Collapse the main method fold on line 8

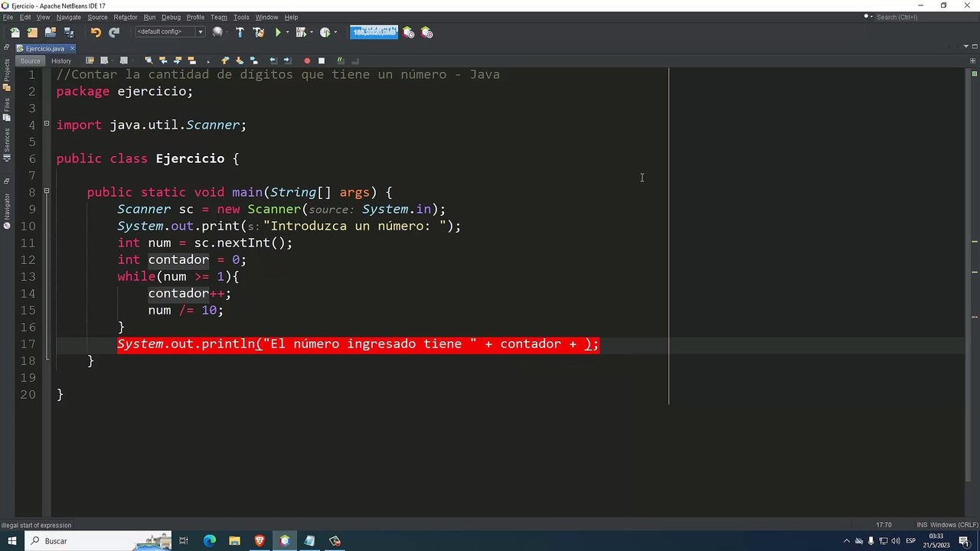tap(47, 192)
